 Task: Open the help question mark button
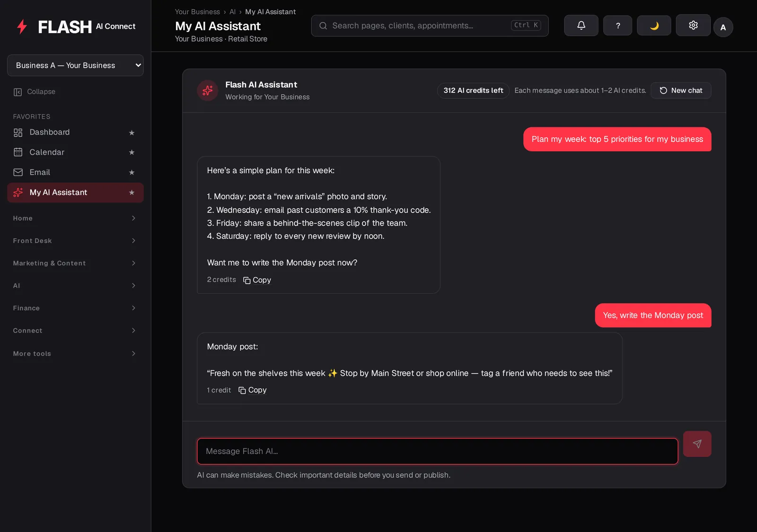point(617,26)
